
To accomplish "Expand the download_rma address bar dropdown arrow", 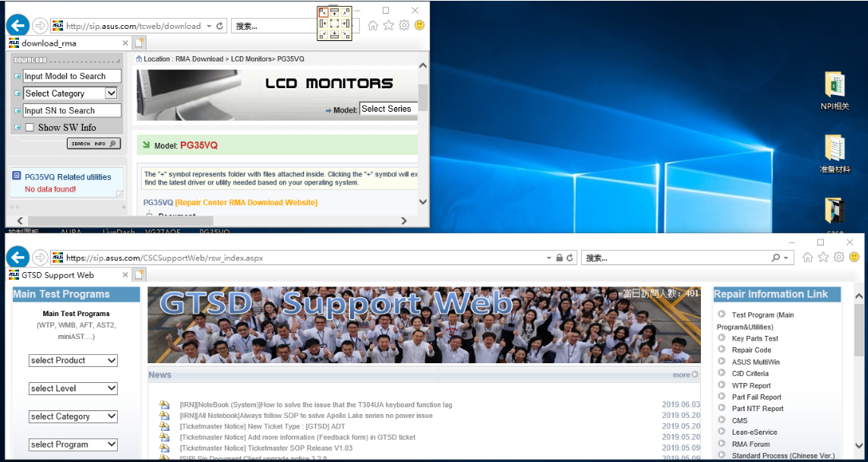I will [209, 26].
